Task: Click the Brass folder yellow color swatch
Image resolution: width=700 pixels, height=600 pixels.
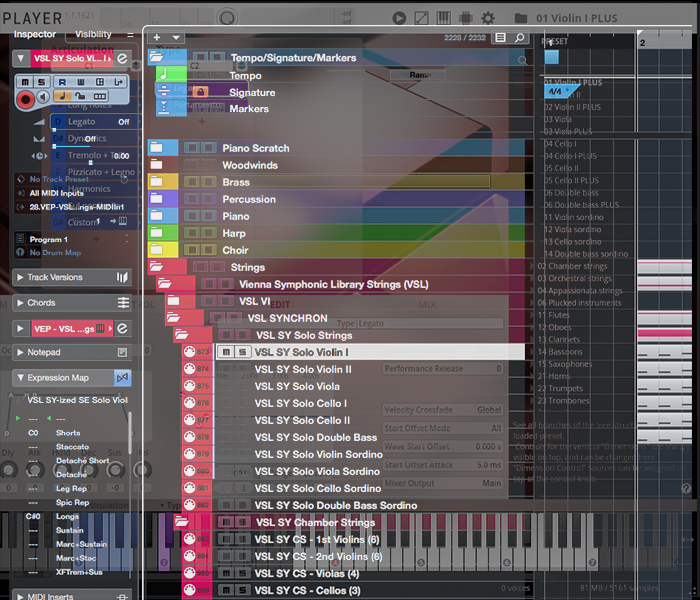Action: tap(163, 182)
